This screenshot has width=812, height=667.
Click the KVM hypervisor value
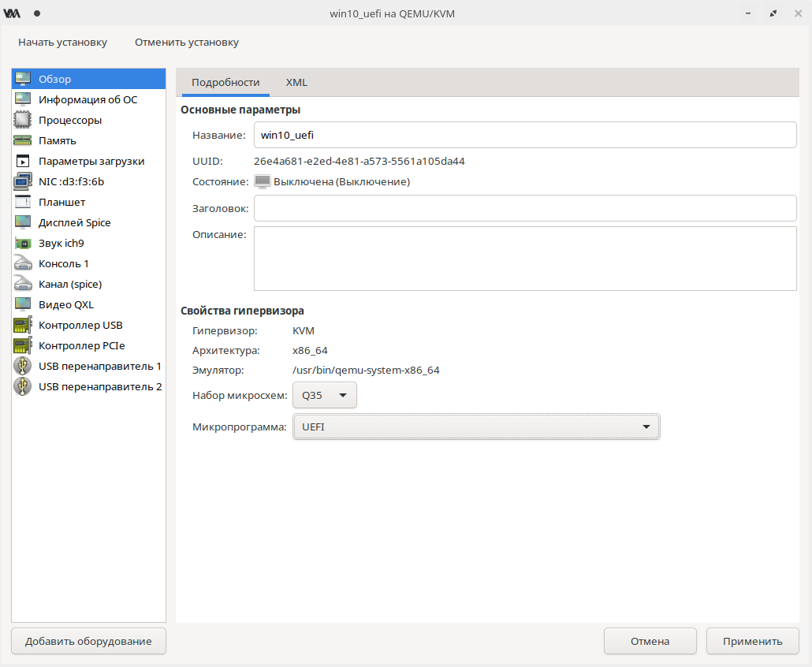coord(304,330)
